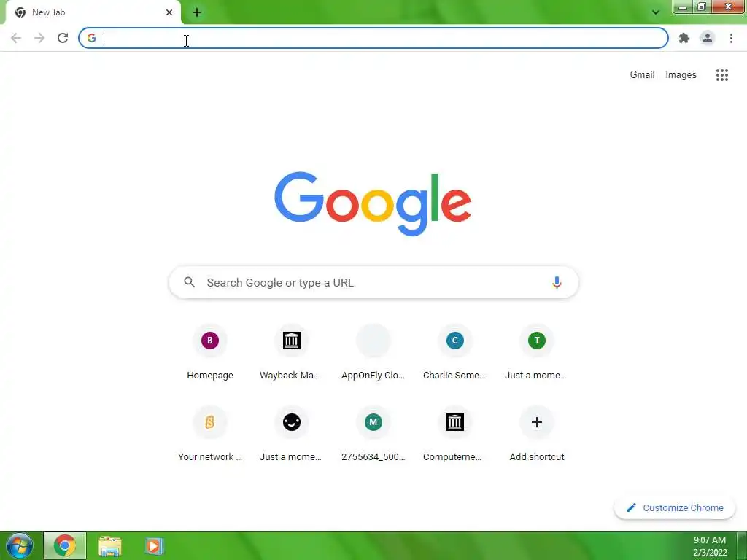The height and width of the screenshot is (560, 747).
Task: Reload the current page
Action: pyautogui.click(x=63, y=38)
